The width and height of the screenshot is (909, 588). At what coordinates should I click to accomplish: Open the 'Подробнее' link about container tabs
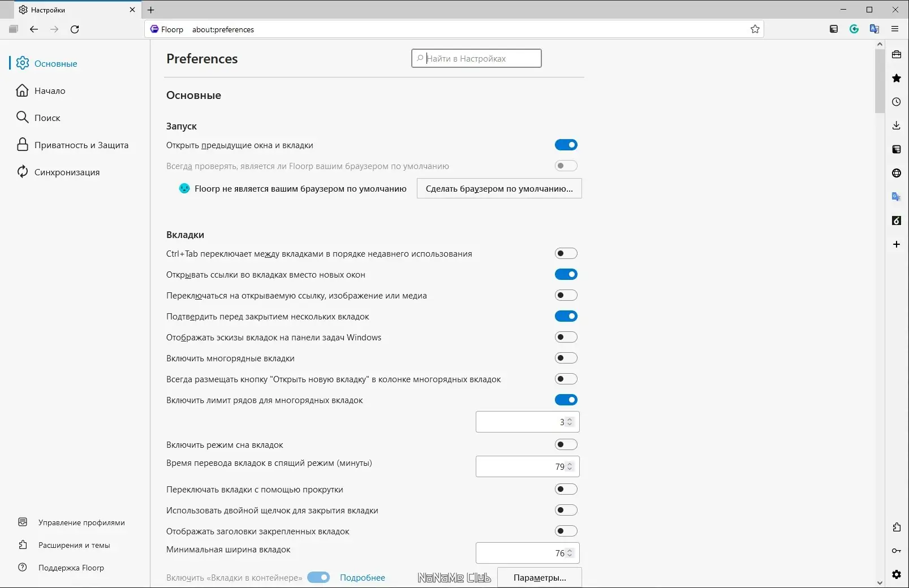click(x=362, y=578)
